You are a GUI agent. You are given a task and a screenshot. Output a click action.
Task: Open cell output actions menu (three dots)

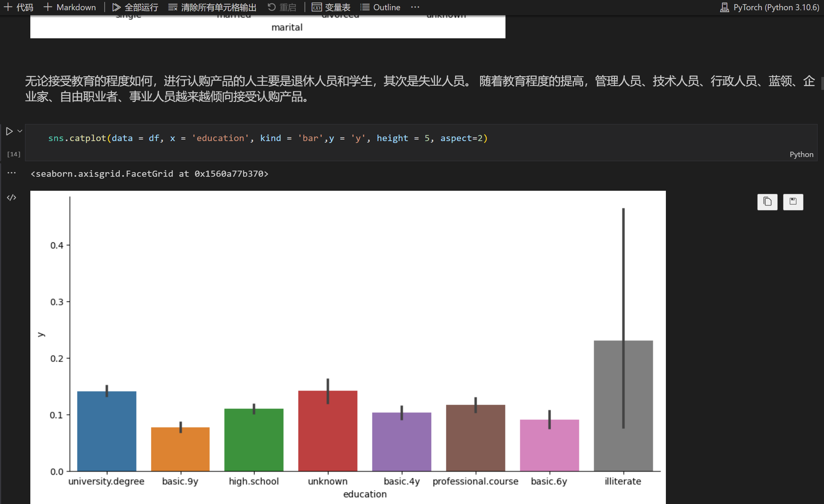(x=12, y=173)
